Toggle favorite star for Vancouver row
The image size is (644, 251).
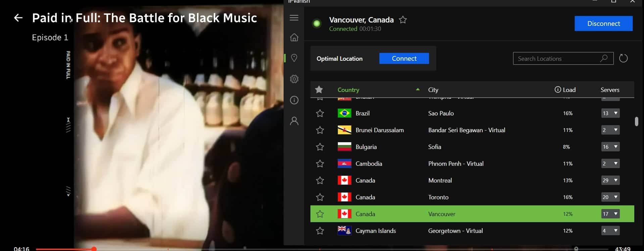click(320, 214)
